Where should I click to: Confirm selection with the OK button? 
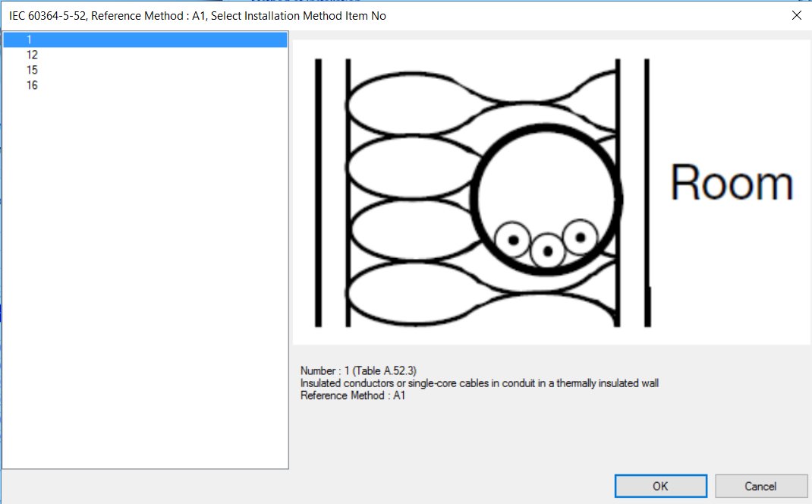pos(659,486)
